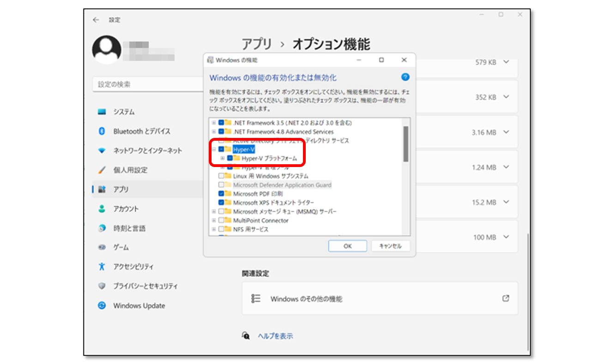The image size is (605, 364).
Task: Click the Bluetooth icon in Settings sidebar
Action: tap(102, 131)
